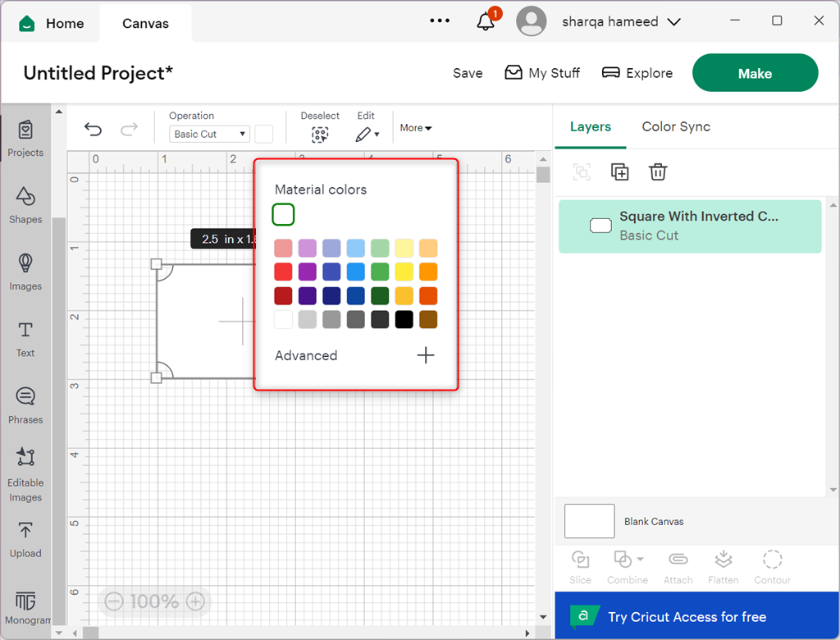This screenshot has height=640, width=840.
Task: Open the Upload panel
Action: tap(25, 540)
